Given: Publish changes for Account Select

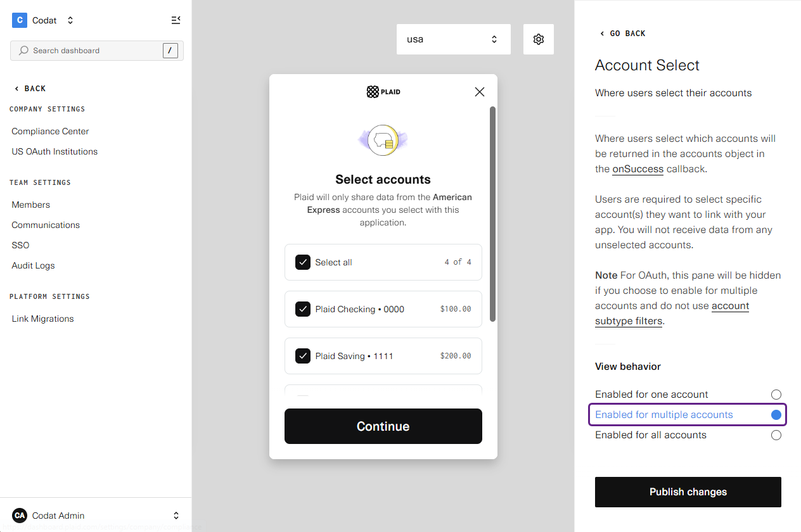Looking at the screenshot, I should coord(688,491).
